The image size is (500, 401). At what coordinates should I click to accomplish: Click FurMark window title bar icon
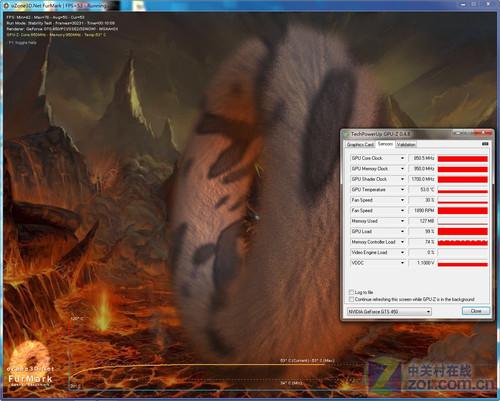click(6, 5)
